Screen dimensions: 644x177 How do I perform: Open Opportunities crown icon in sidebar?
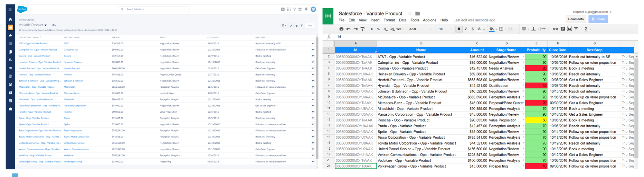point(10,27)
